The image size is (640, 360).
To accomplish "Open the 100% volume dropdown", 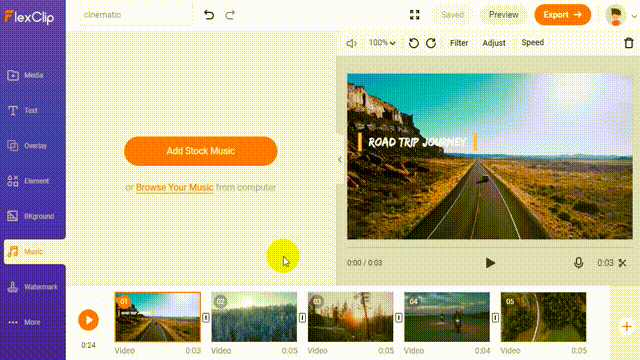I will [382, 42].
